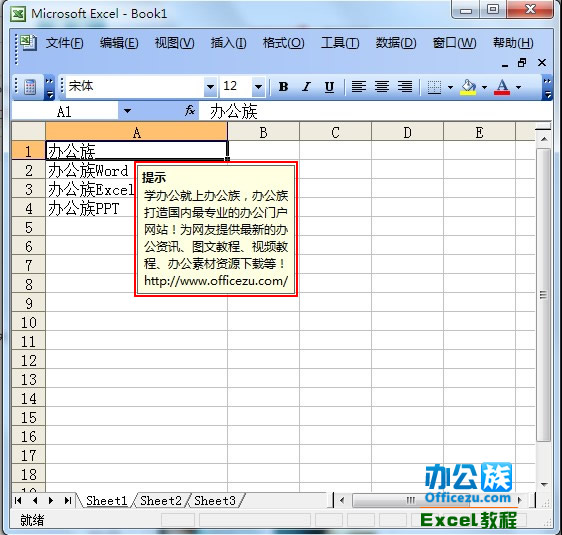Open the 插入(I) menu
This screenshot has width=562, height=535.
tap(228, 43)
